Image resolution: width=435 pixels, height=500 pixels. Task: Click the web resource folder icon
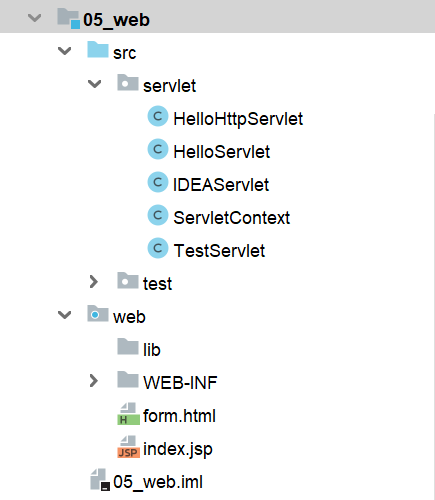tap(98, 314)
